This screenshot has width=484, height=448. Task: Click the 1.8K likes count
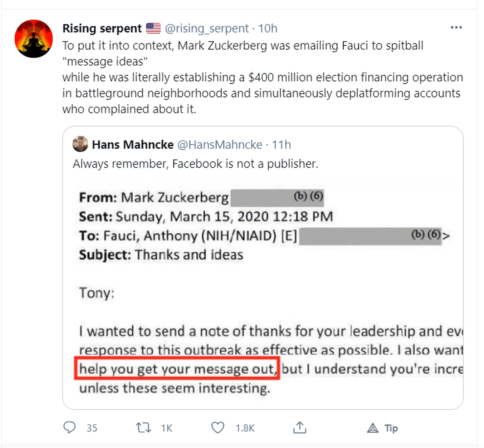point(245,428)
